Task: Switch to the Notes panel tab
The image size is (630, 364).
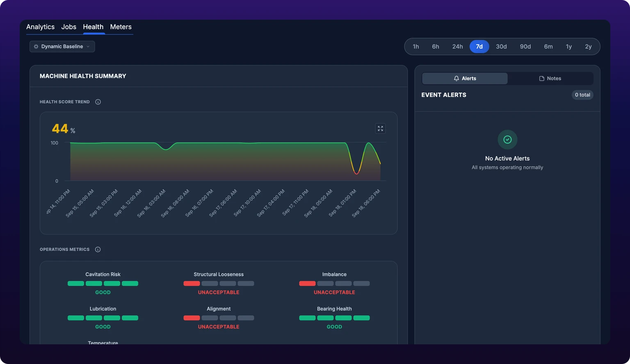Action: tap(550, 78)
